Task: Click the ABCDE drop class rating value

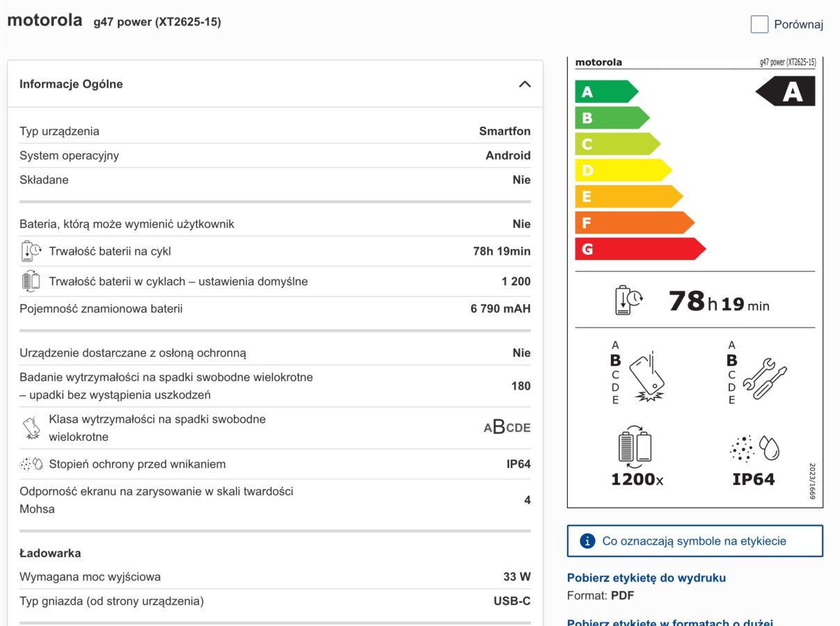Action: [x=507, y=428]
